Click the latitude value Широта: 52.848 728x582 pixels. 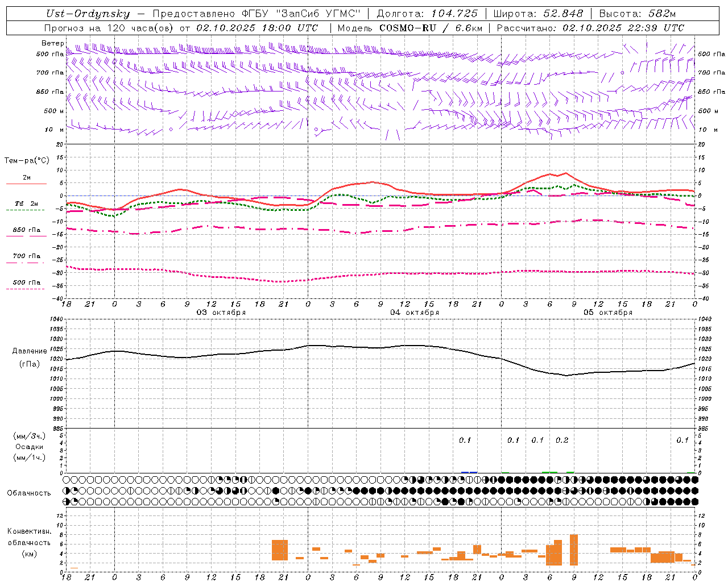[x=538, y=14]
